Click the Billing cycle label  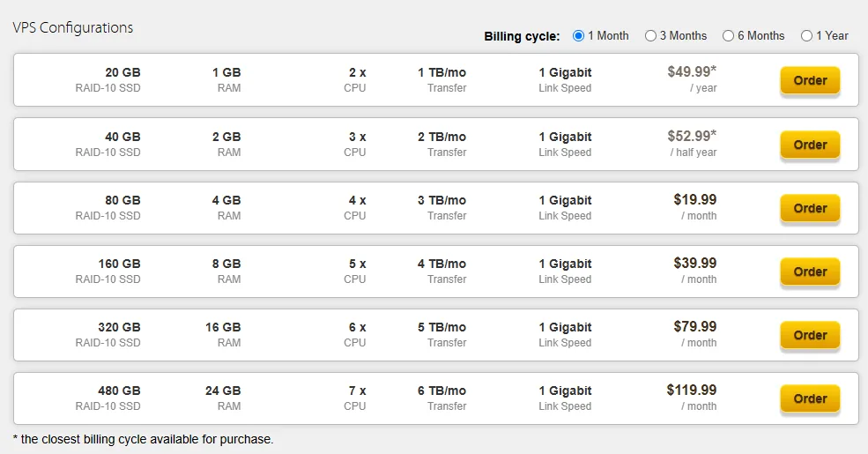pyautogui.click(x=522, y=36)
